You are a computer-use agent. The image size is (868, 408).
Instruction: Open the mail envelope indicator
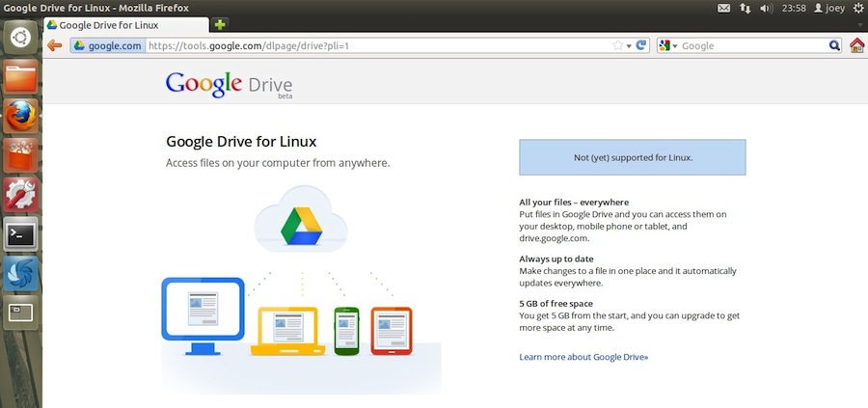pyautogui.click(x=723, y=9)
